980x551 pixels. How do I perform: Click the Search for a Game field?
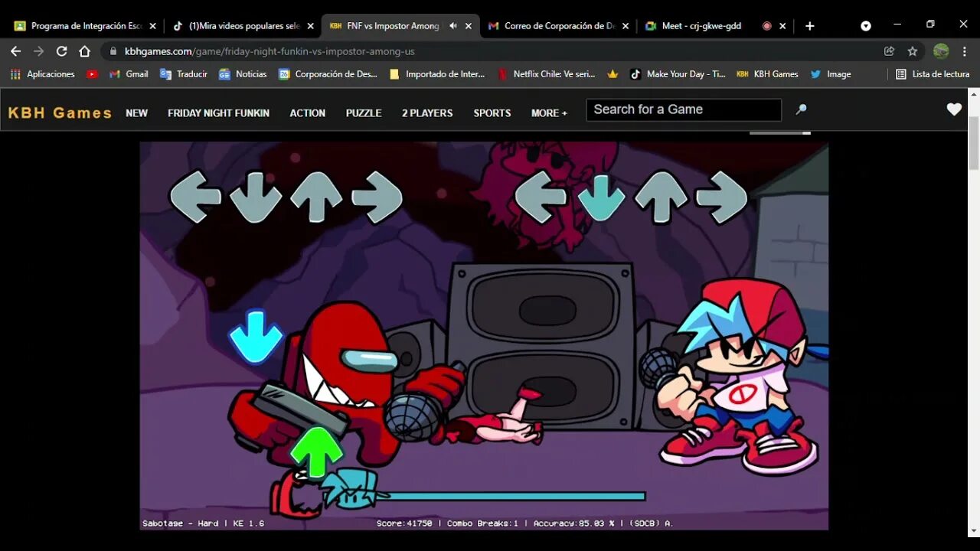(x=684, y=109)
